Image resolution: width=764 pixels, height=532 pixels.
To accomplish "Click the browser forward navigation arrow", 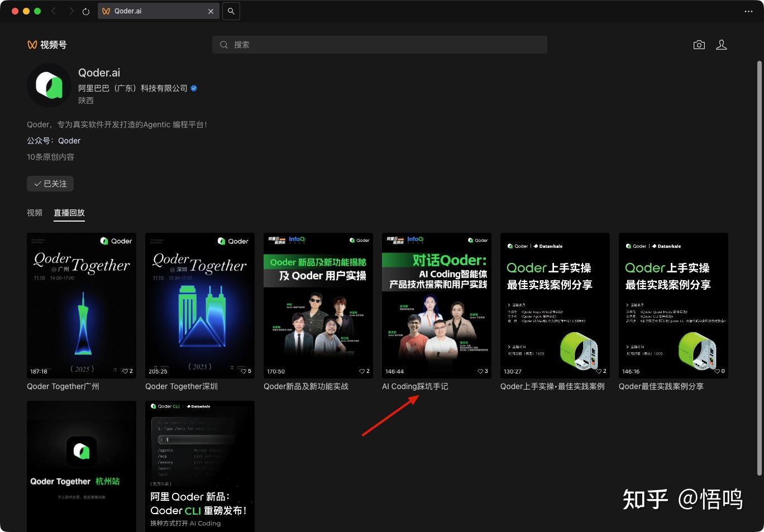I will (x=71, y=11).
